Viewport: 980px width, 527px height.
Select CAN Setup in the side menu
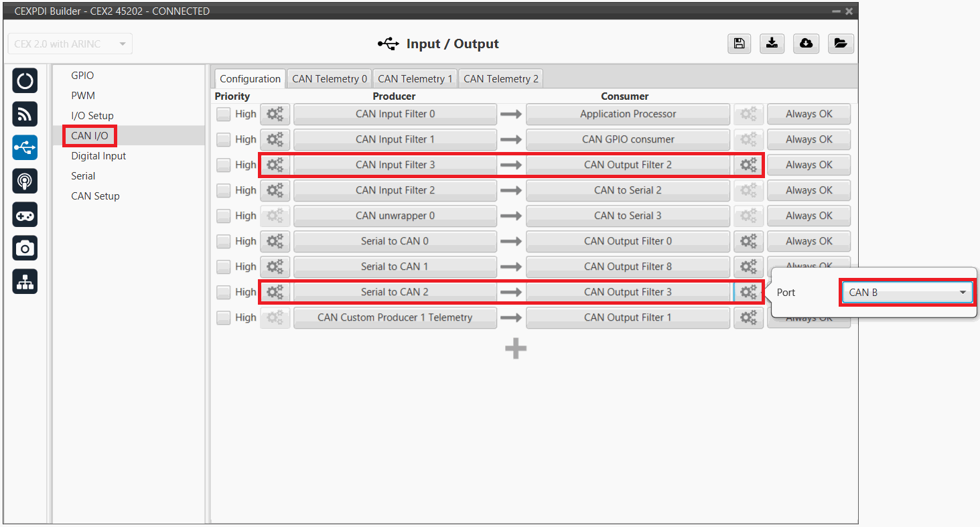click(x=95, y=196)
